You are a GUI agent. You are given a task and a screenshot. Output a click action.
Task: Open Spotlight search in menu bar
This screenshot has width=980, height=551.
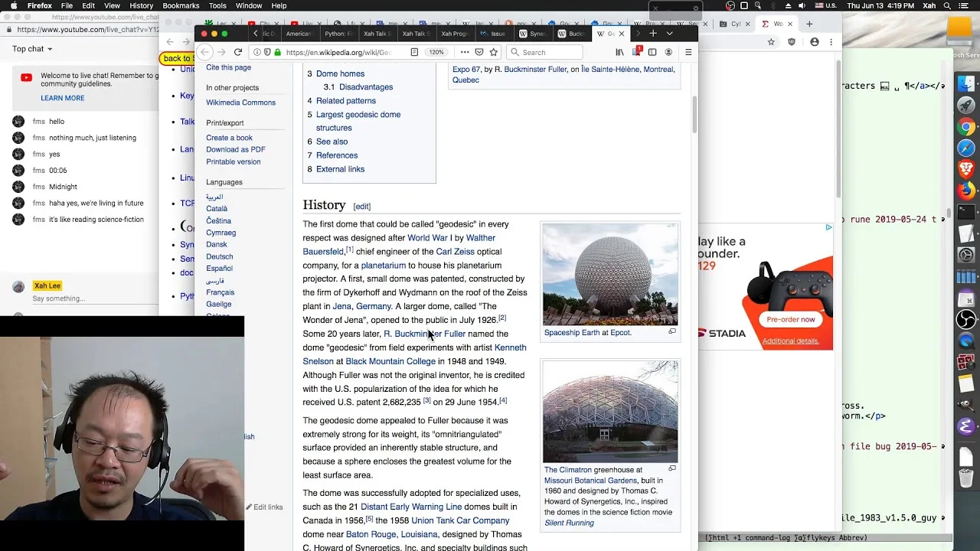[x=948, y=5]
